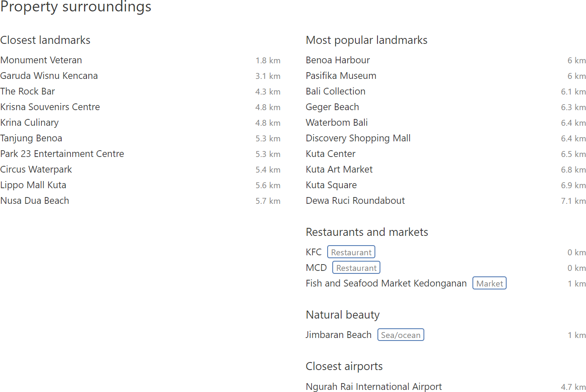
Task: Click the distance beside Pasifika Museum
Action: (x=577, y=76)
